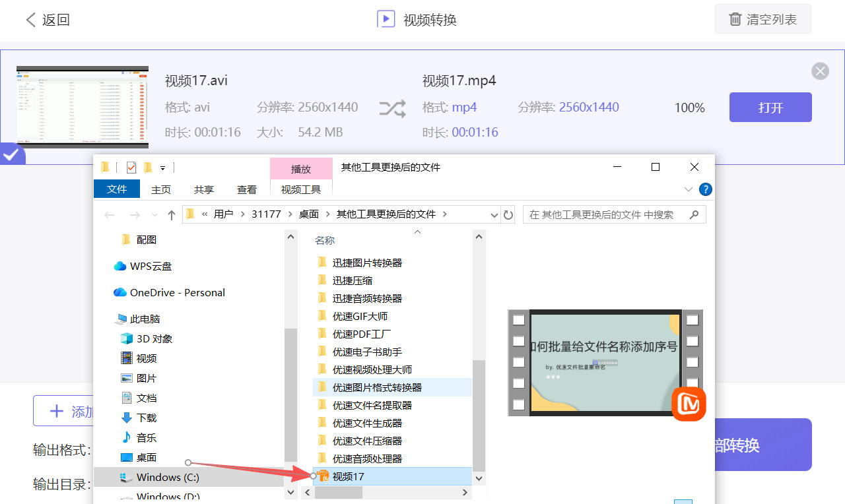Click the shuffle conversion arrows icon

pos(392,109)
